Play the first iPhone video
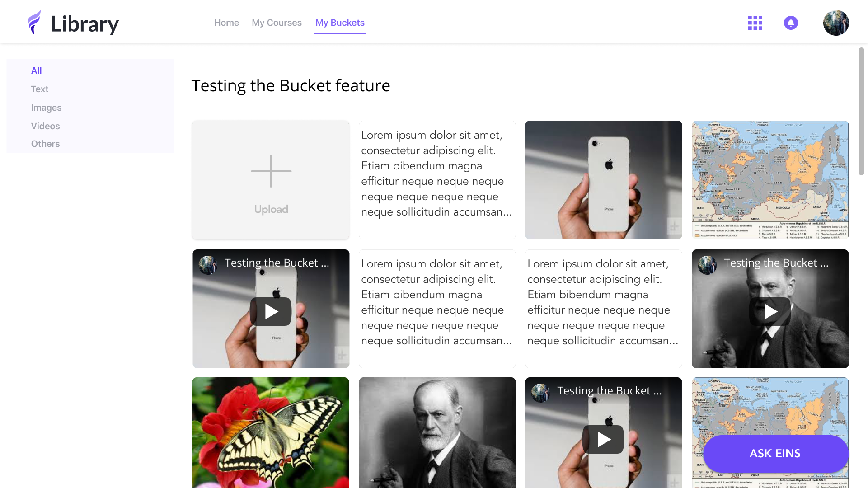This screenshot has height=488, width=868. [x=271, y=311]
